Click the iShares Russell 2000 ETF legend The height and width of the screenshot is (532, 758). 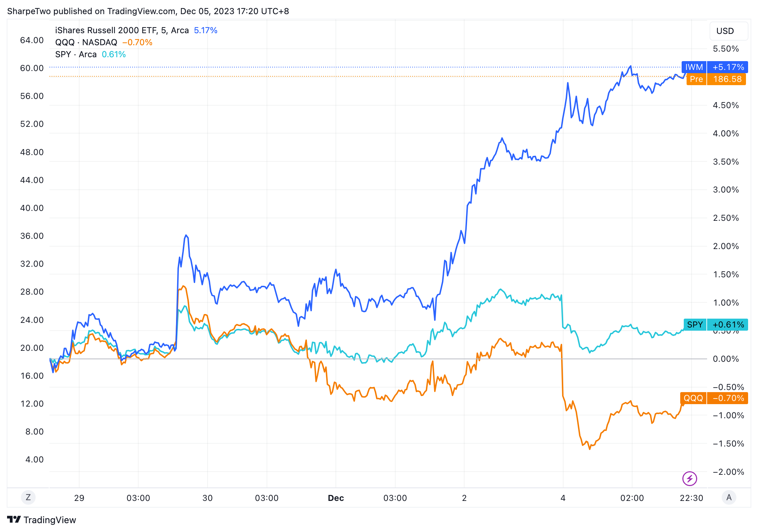[122, 30]
